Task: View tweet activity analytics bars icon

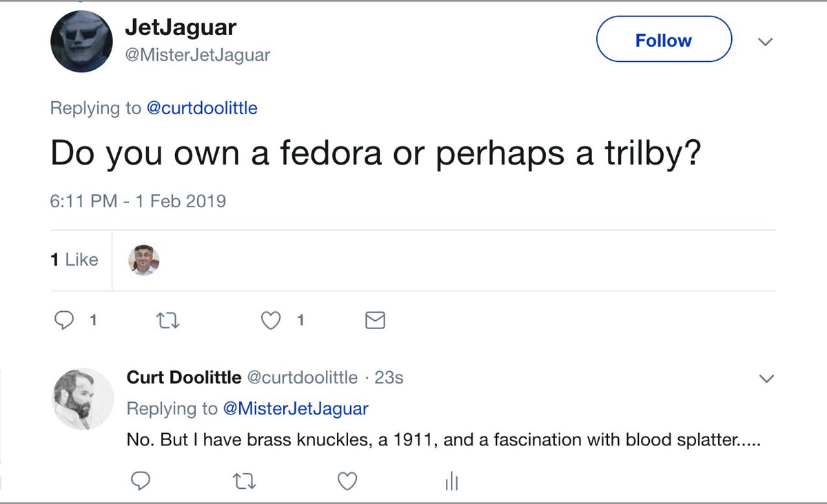Action: click(451, 481)
